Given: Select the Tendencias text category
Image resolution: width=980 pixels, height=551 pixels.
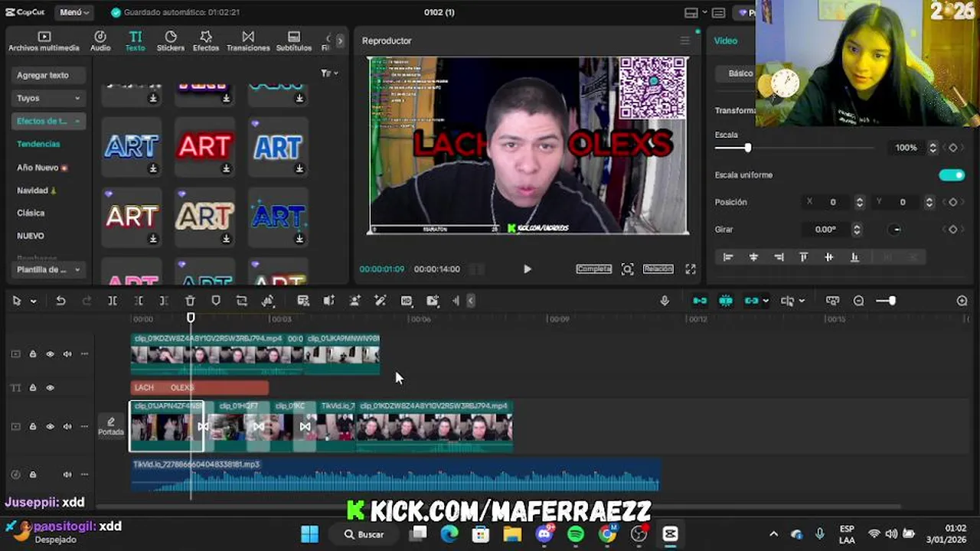Looking at the screenshot, I should point(38,144).
